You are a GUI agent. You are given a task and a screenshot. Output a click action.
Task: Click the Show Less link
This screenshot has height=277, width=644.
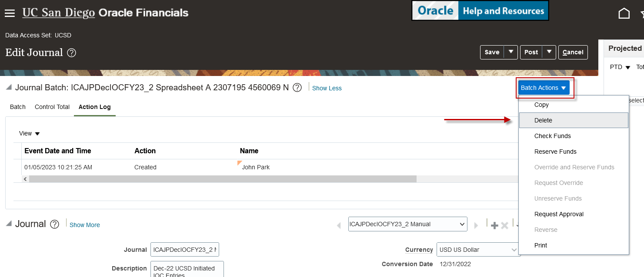click(327, 88)
